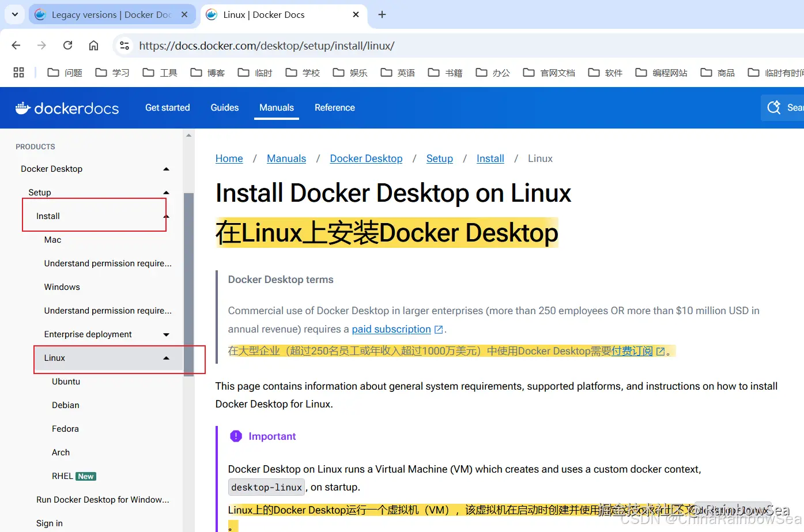Open the 英语 bookmark folder
Viewport: 804px width, 532px height.
point(398,73)
